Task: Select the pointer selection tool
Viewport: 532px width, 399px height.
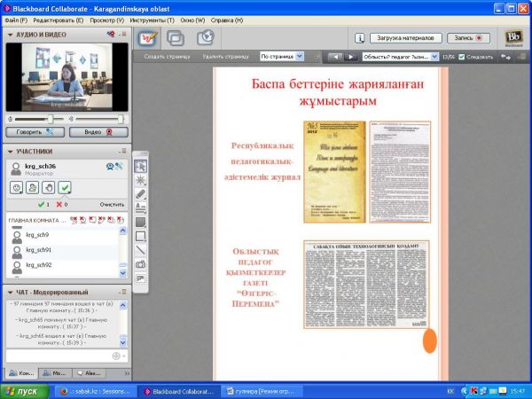Action: (x=141, y=166)
